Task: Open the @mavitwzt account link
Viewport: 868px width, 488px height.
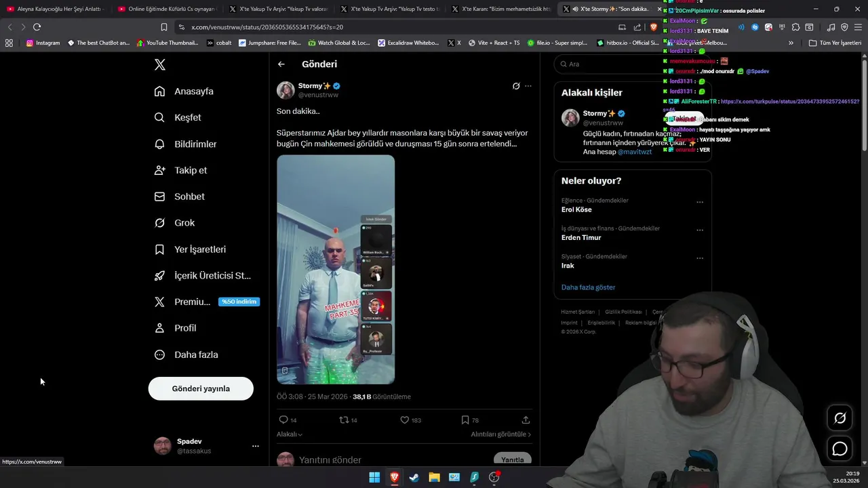Action: click(635, 152)
